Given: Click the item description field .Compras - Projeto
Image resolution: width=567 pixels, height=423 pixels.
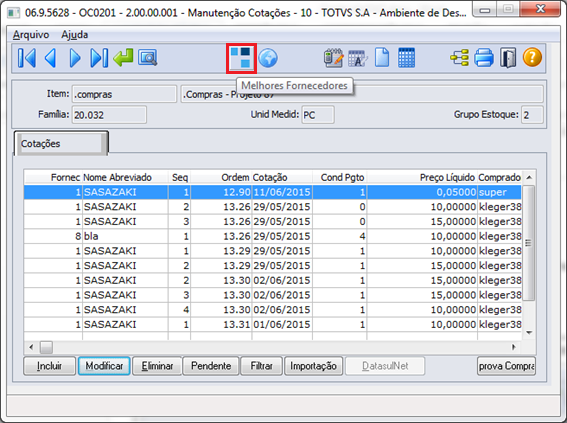Looking at the screenshot, I should point(362,94).
